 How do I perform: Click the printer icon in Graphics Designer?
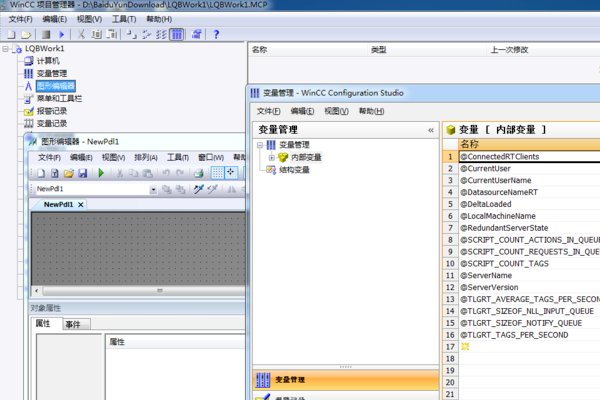199,173
